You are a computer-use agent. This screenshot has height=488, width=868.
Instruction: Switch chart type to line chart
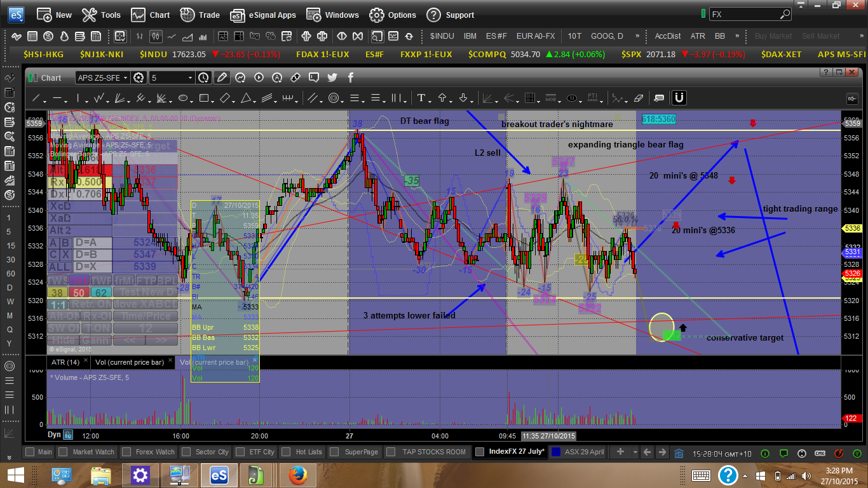click(x=172, y=36)
